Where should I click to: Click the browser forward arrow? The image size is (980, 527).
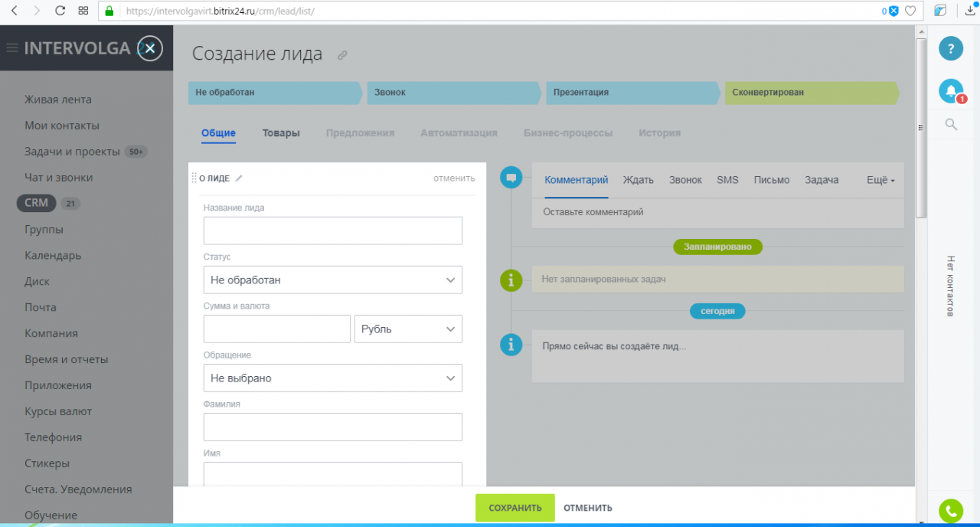coord(37,11)
